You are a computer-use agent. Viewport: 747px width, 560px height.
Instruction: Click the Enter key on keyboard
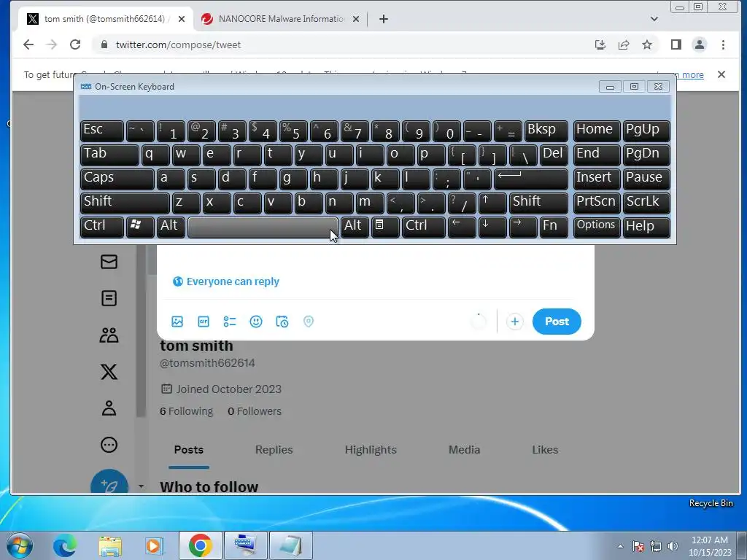(531, 179)
